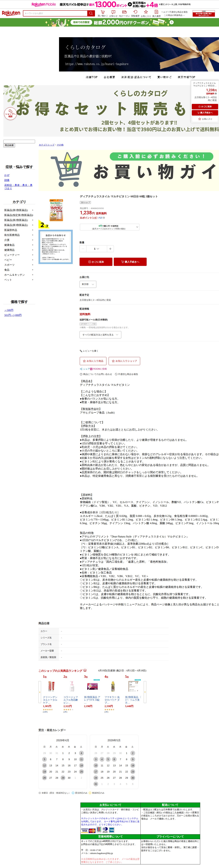Open the 購入履歴 purchase history icon

[156, 13]
